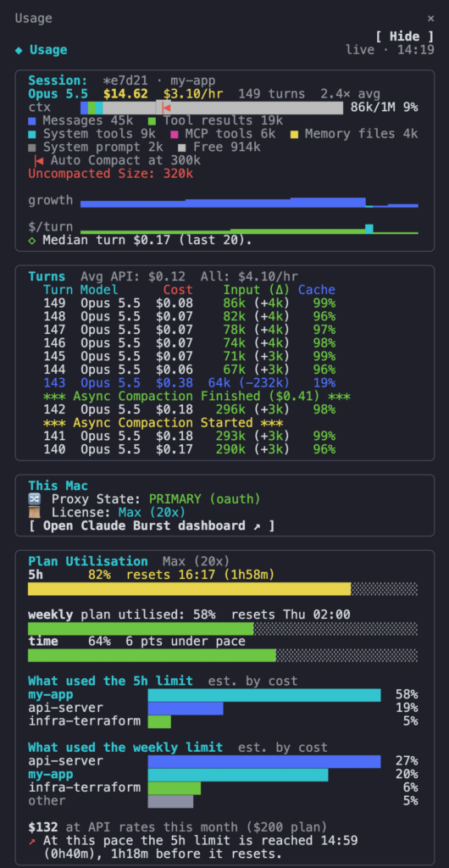The image size is (449, 868).
Task: Click the Messages blue legend swatch
Action: 32,120
